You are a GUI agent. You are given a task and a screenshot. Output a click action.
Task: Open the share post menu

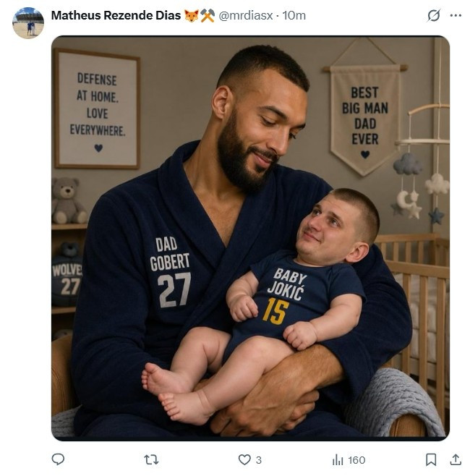pos(456,459)
